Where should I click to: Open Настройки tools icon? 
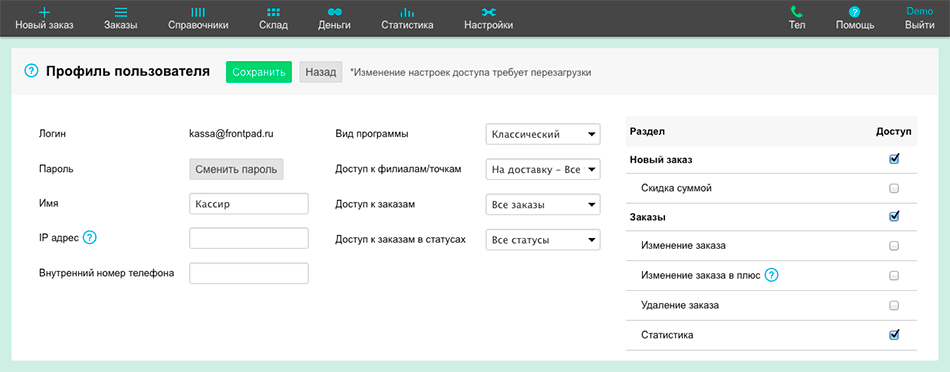(488, 12)
